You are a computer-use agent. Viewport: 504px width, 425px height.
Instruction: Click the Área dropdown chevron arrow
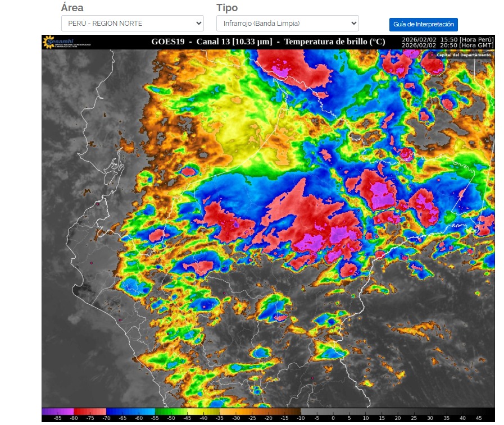[x=198, y=24]
